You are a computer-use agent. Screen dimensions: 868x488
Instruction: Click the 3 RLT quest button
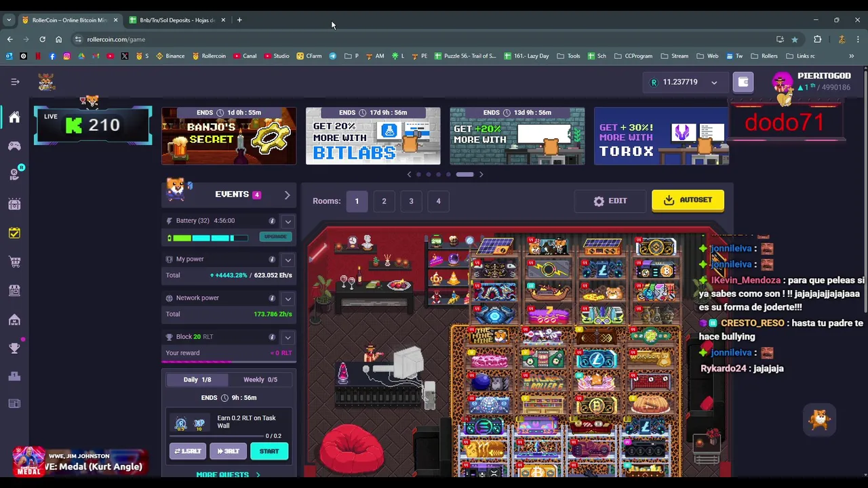[x=229, y=451]
